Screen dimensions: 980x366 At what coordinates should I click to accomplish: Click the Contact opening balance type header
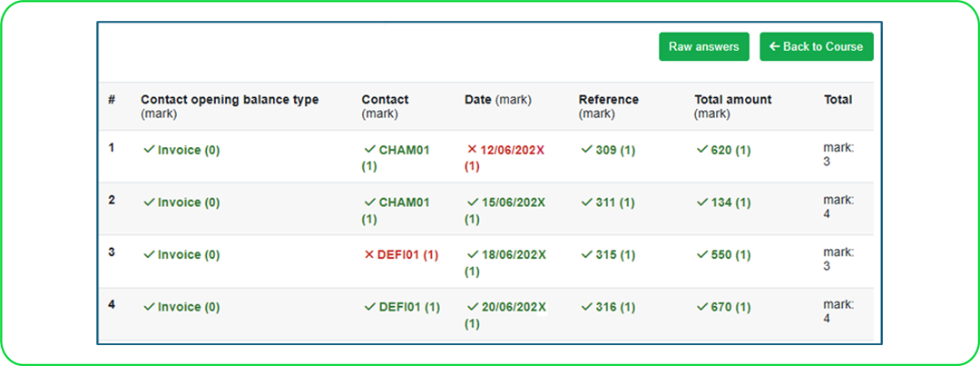coord(230,100)
